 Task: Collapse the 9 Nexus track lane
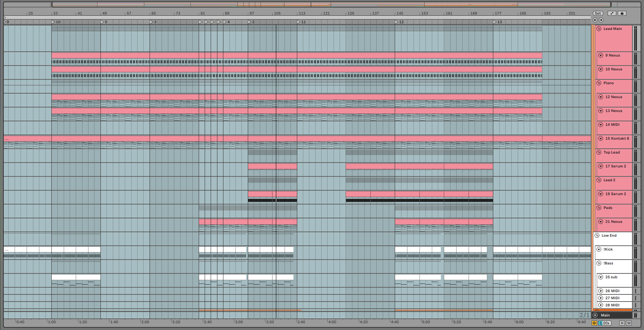tap(601, 55)
